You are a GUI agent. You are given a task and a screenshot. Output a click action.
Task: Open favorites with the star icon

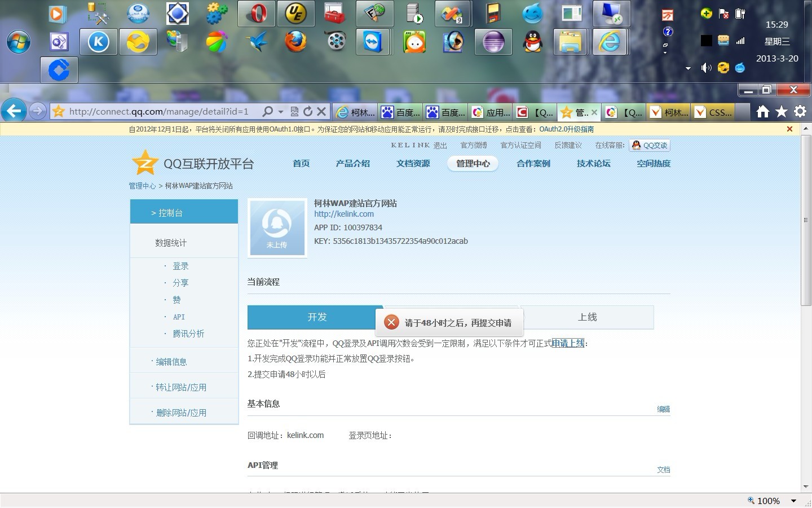[x=781, y=112]
